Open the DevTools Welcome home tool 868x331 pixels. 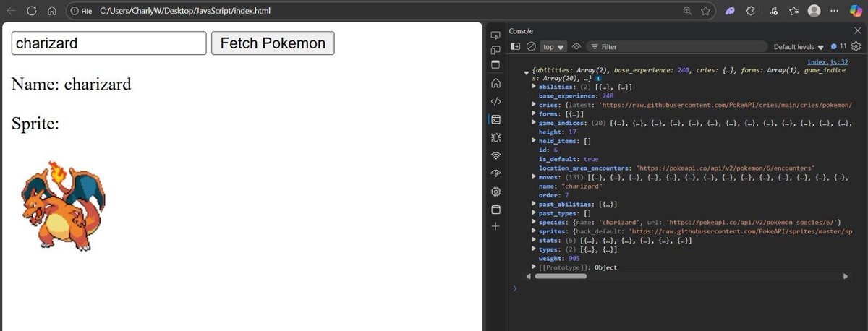496,83
